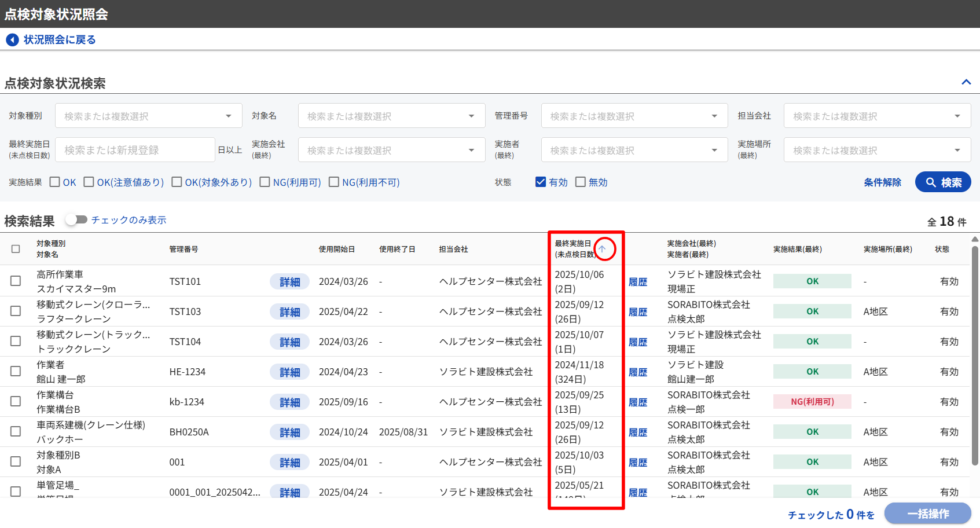Collapse the 点検対象状況検索 panel chevron
Image resolution: width=980 pixels, height=528 pixels.
966,82
